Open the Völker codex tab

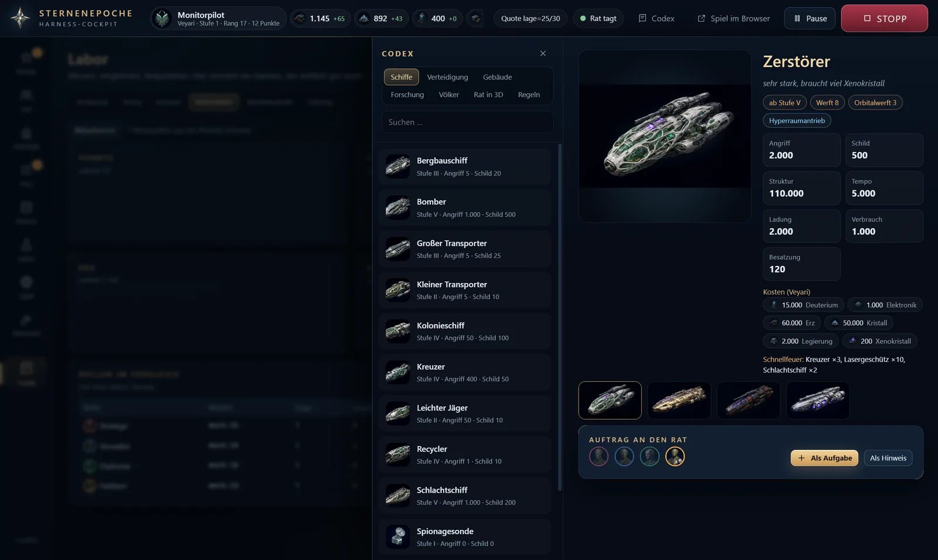click(449, 94)
